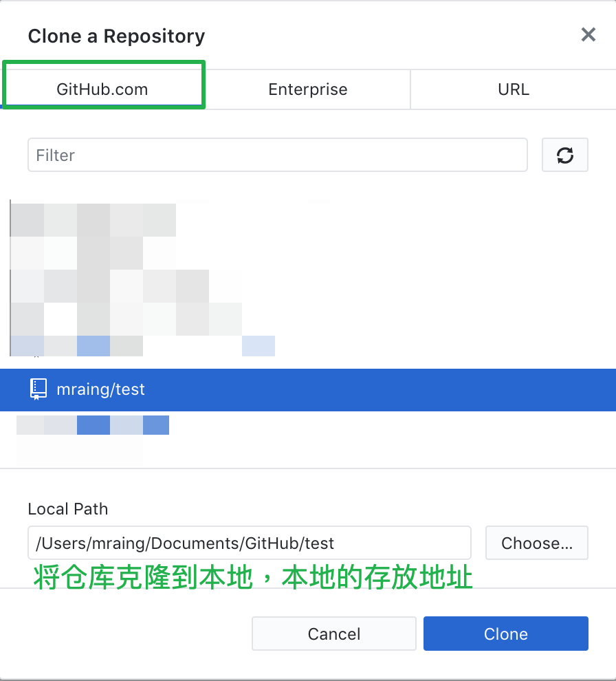616x681 pixels.
Task: Open the Enterprise tab
Action: click(x=308, y=89)
